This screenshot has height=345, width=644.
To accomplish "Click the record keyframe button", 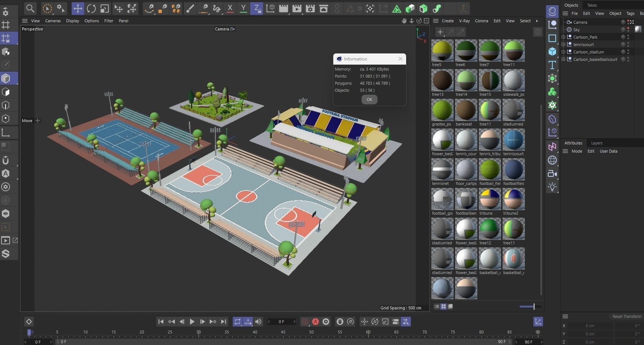I will (x=305, y=322).
